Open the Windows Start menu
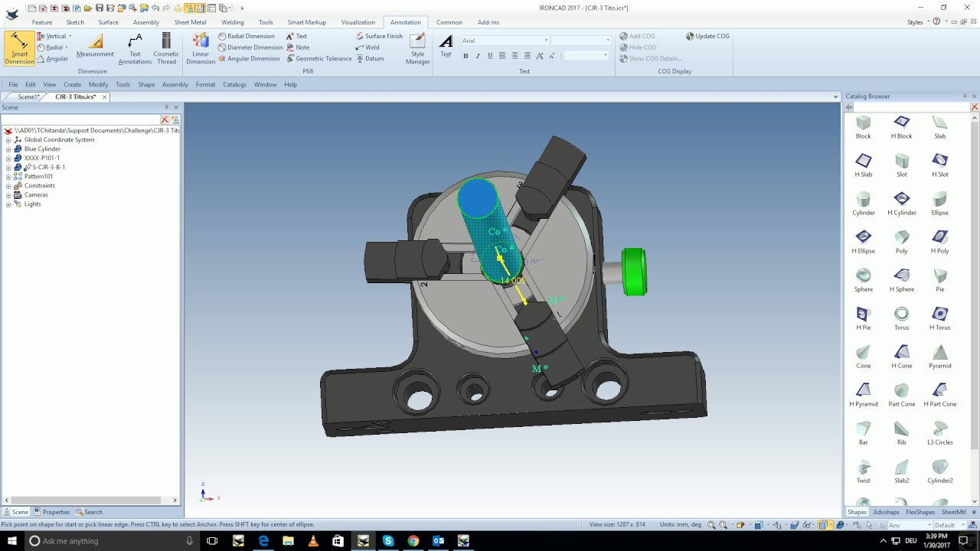Image resolution: width=980 pixels, height=551 pixels. [11, 541]
